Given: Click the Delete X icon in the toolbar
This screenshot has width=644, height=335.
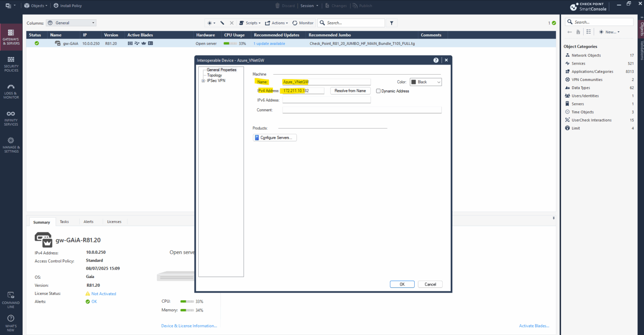Looking at the screenshot, I should (231, 23).
